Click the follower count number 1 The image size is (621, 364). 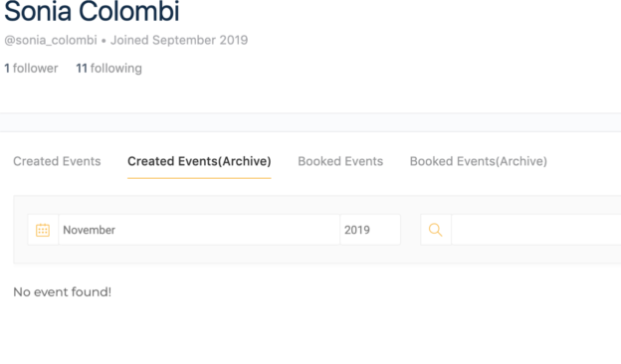[7, 69]
